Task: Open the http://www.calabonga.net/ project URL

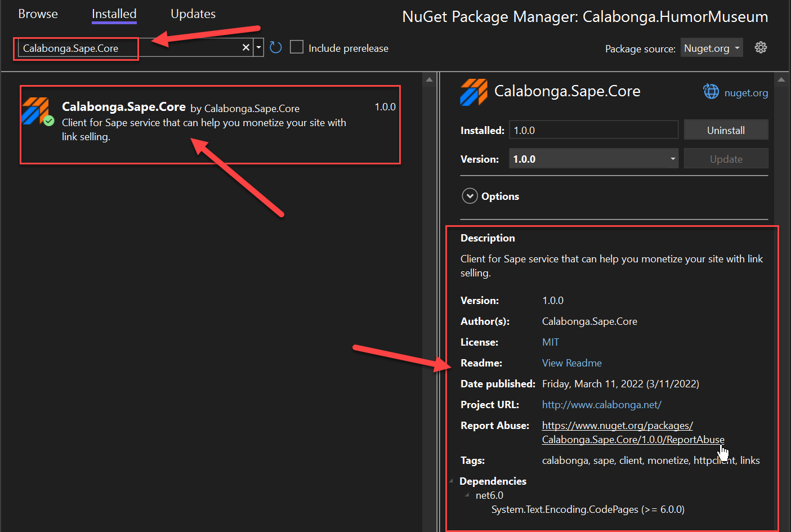Action: click(602, 405)
